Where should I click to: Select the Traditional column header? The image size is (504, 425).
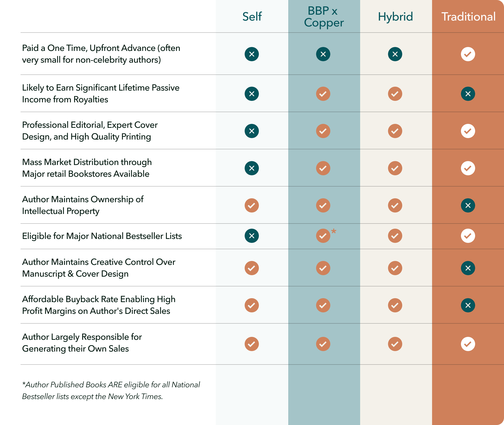469,17
